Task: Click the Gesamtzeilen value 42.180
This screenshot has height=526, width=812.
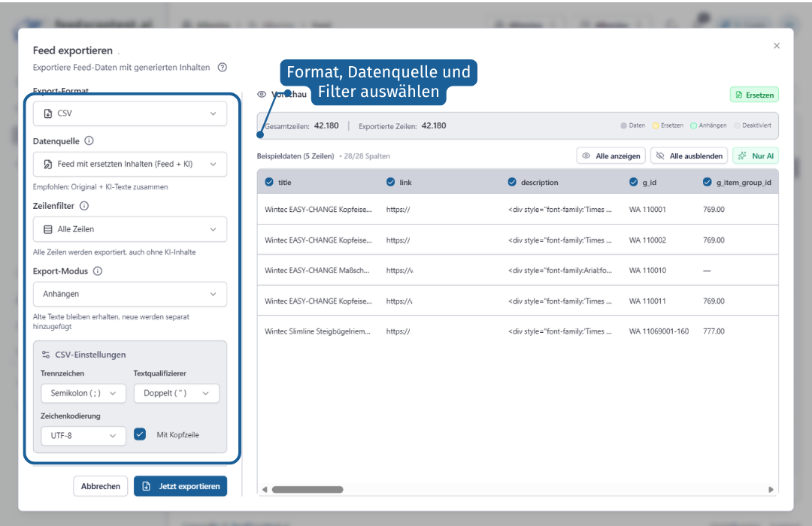Action: 326,125
